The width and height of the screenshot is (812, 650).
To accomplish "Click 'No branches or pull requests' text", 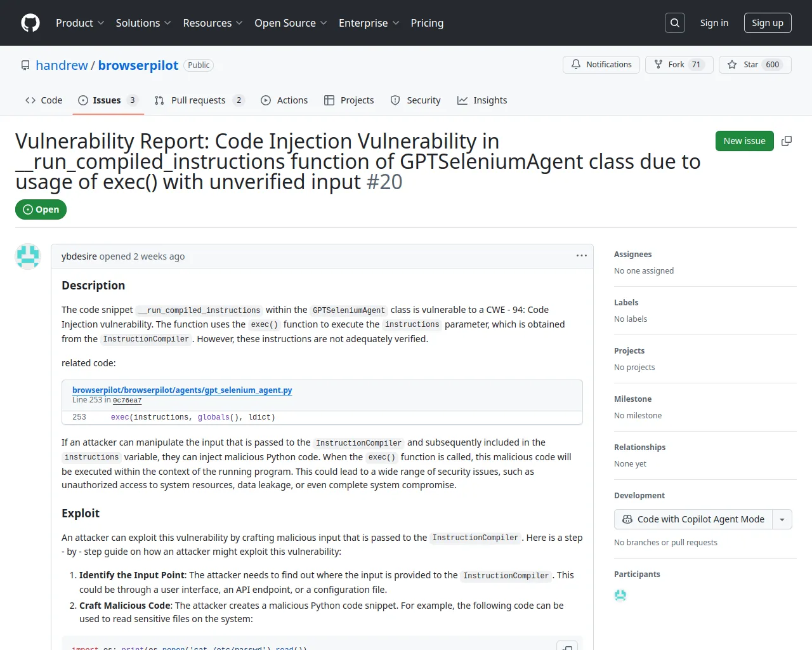I will tap(665, 542).
